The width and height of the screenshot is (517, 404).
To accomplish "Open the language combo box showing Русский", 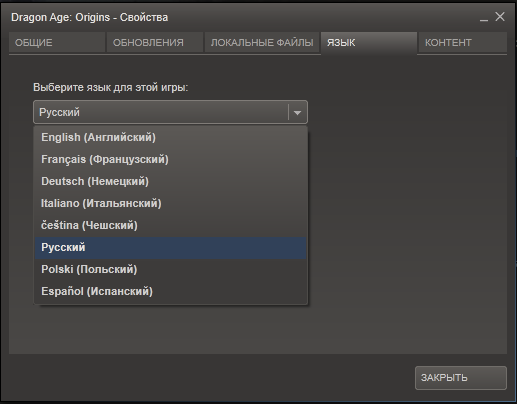I will pos(170,112).
